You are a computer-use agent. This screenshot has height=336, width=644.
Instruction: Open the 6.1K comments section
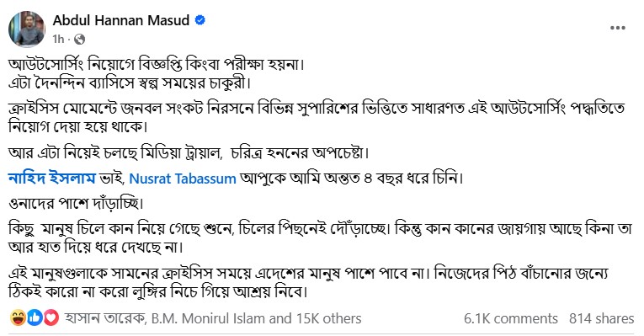tap(511, 318)
